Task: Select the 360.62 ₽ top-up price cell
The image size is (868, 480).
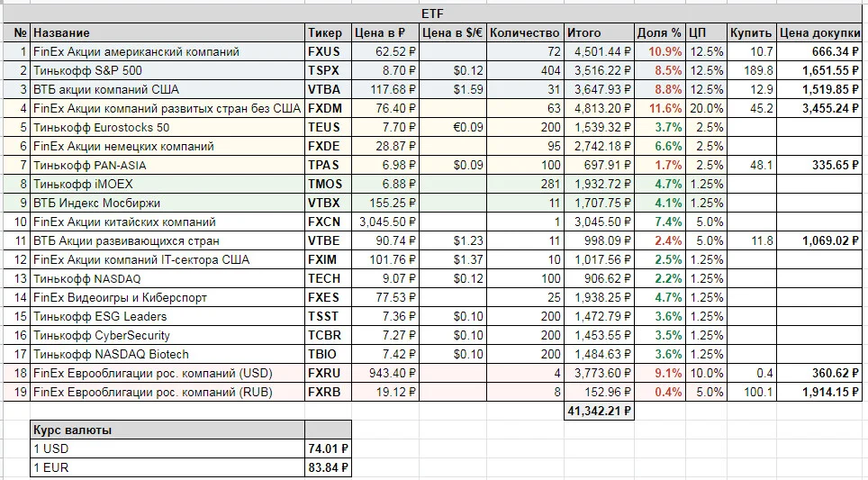Action: (819, 373)
